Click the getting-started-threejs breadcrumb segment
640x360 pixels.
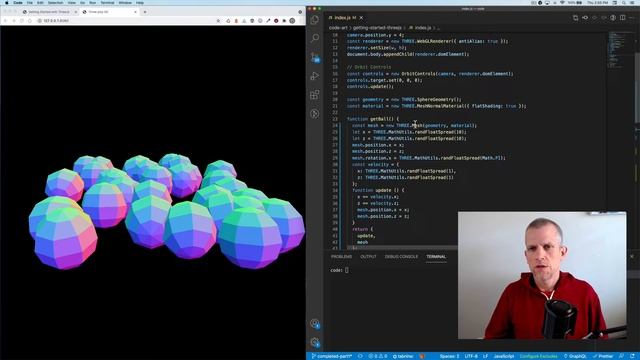377,28
